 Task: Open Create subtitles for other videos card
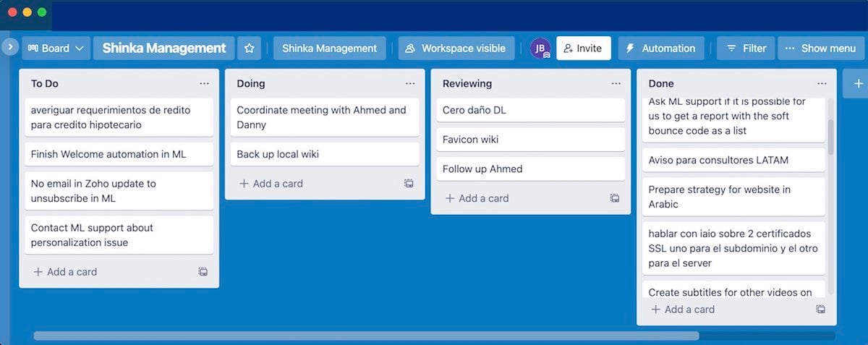733,291
